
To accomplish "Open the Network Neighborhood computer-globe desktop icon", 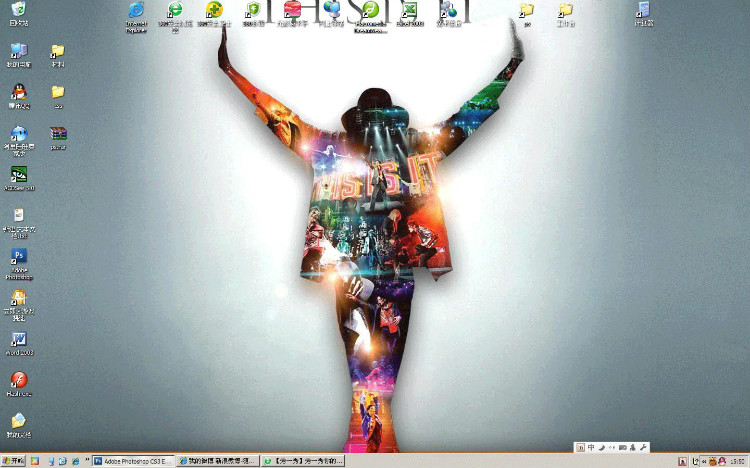I will tap(331, 14).
